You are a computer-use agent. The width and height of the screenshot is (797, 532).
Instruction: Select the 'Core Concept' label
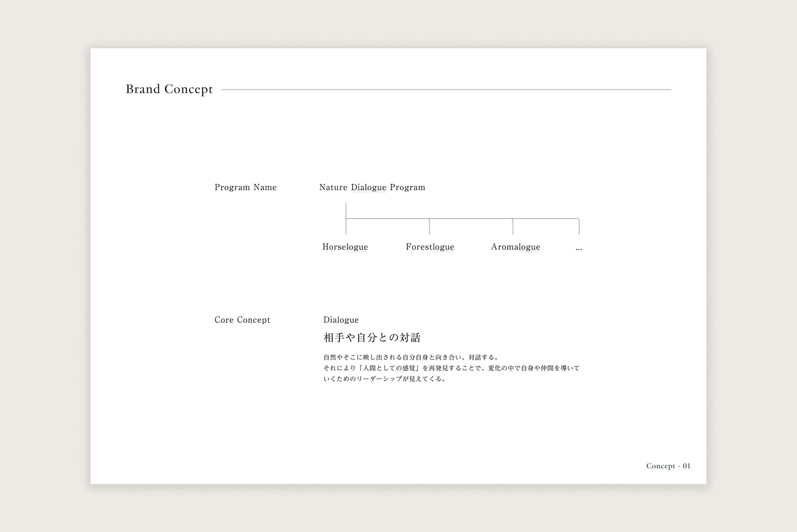click(242, 320)
